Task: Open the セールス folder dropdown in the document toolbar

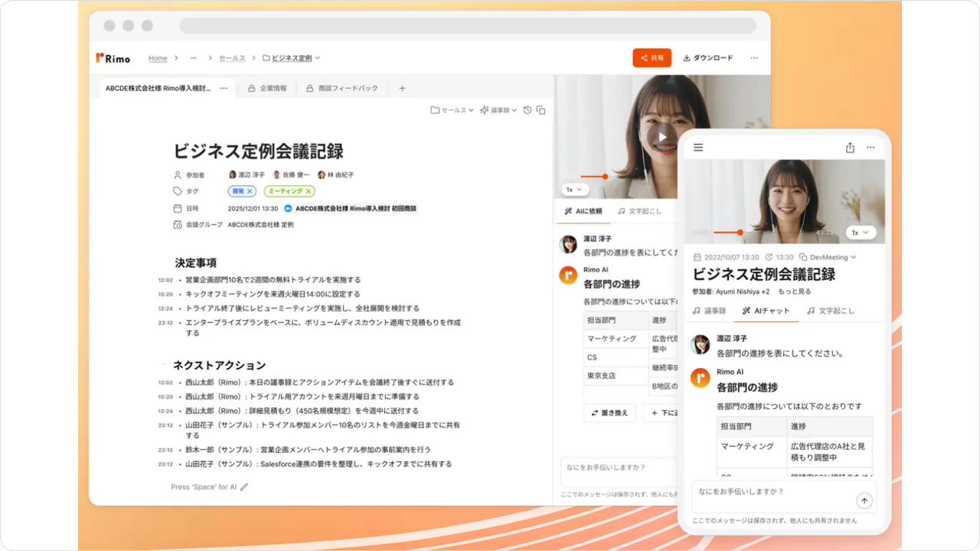Action: (452, 110)
